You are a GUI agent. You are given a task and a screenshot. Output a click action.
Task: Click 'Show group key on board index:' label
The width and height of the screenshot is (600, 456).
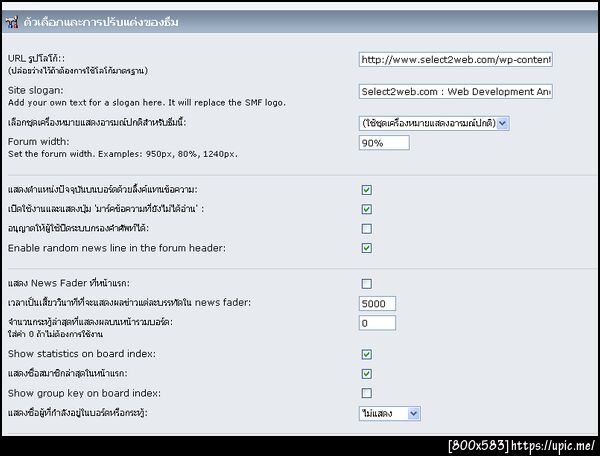pyautogui.click(x=84, y=393)
